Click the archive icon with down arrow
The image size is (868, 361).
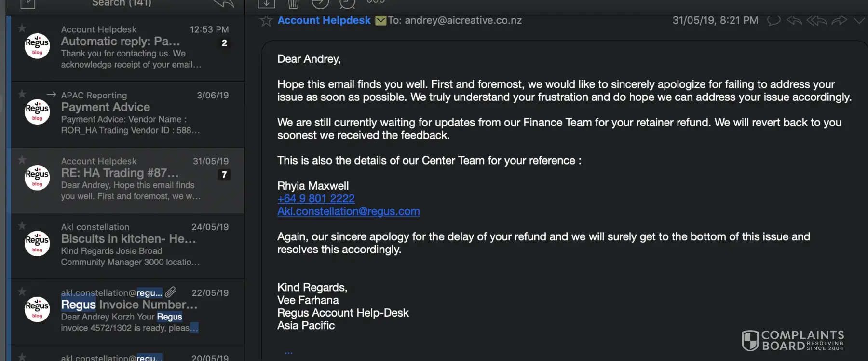click(x=266, y=4)
